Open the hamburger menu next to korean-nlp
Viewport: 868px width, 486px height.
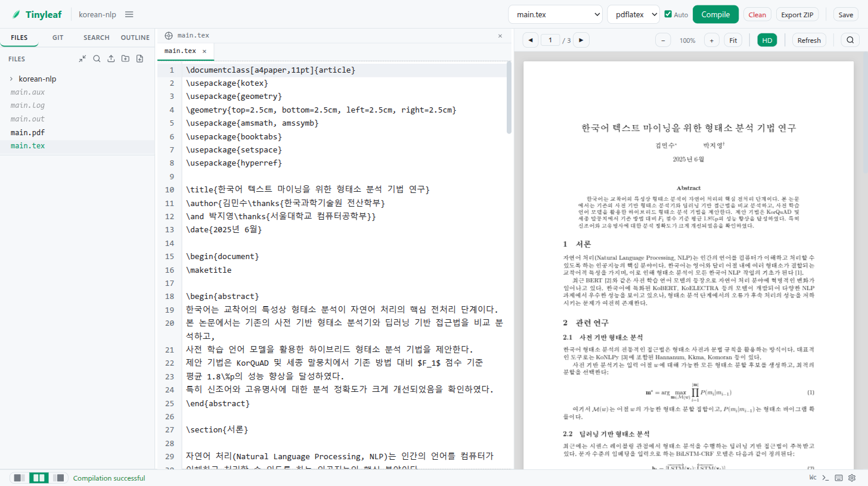(x=129, y=14)
